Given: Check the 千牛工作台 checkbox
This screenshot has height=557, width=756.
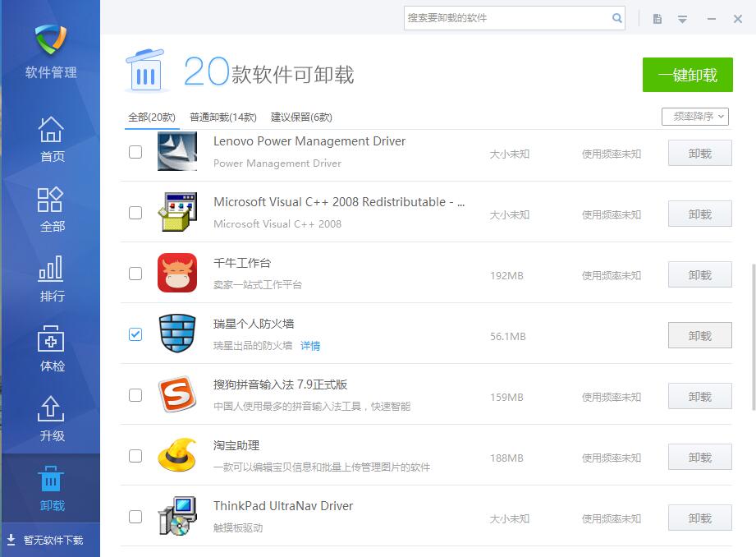Looking at the screenshot, I should coord(135,274).
